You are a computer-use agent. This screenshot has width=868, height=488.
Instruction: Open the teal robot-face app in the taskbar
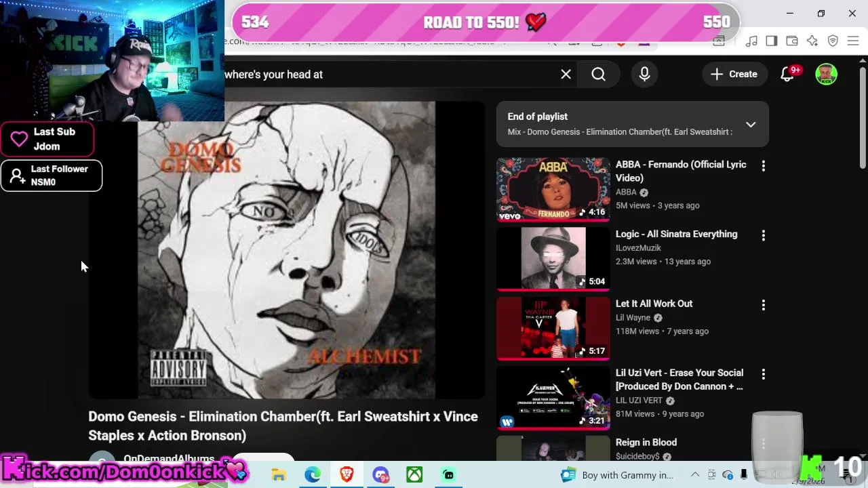(448, 475)
